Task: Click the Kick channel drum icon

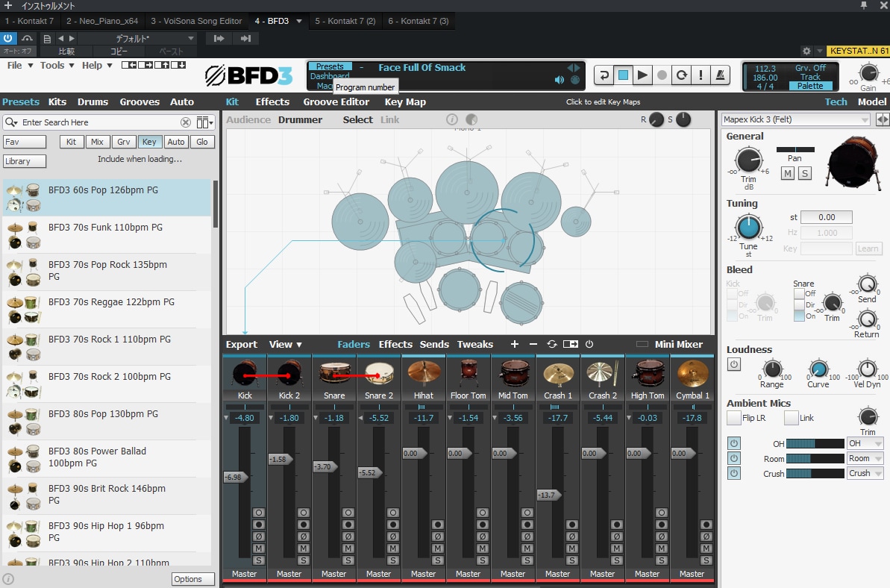Action: tap(245, 374)
